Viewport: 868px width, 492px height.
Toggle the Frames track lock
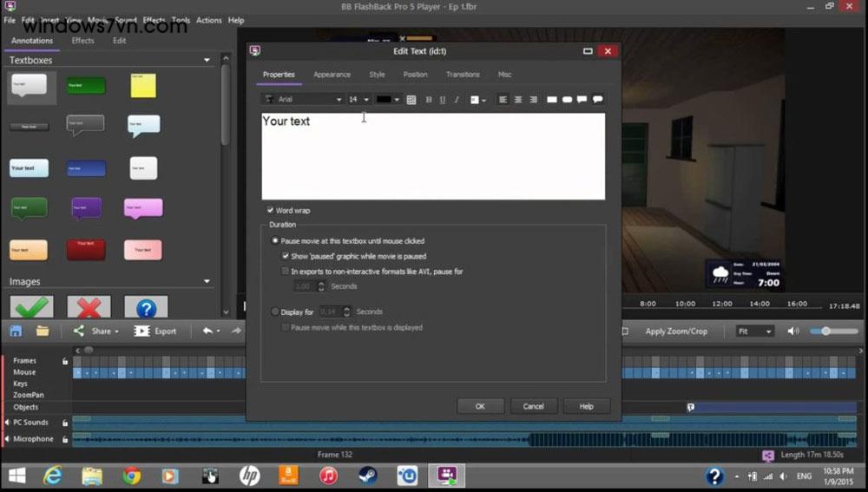pos(65,361)
